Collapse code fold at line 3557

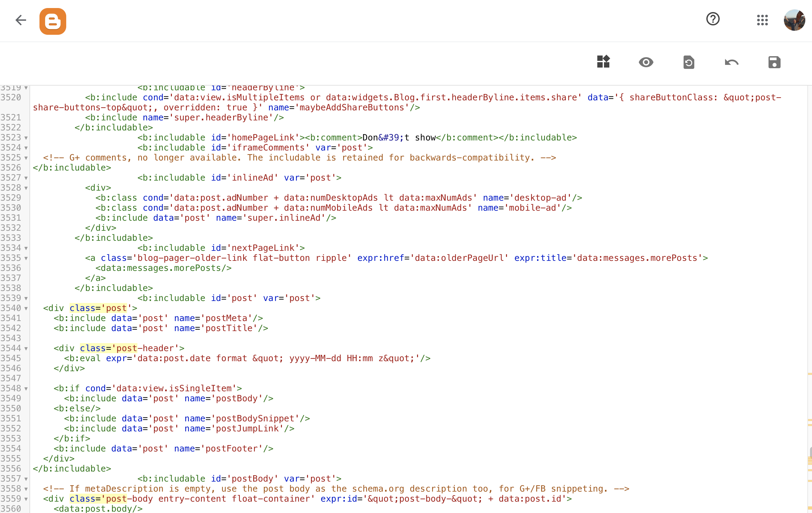[26, 479]
